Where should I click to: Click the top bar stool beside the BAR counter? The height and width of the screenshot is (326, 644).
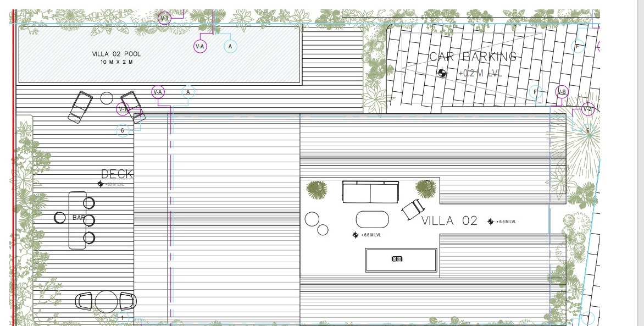pyautogui.click(x=89, y=203)
